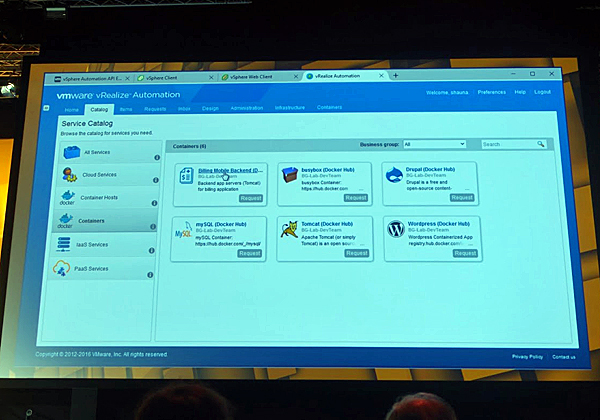
Task: Click the busybox container icon
Action: click(290, 177)
